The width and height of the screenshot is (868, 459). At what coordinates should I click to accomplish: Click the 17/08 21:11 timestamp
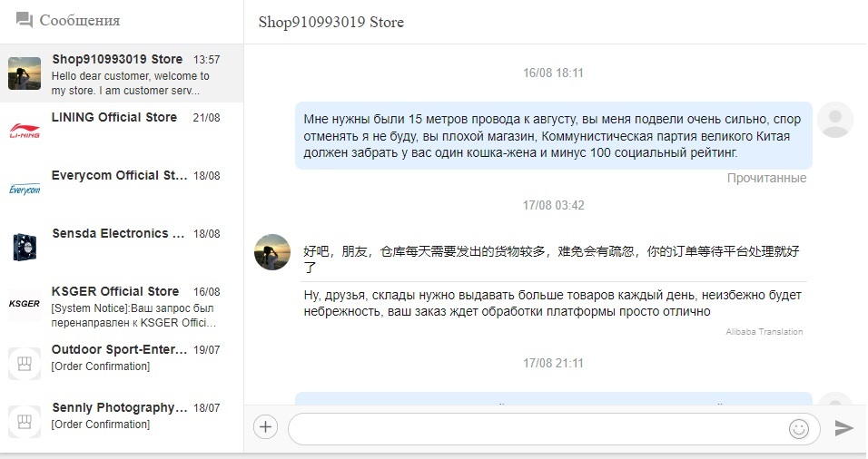coord(553,364)
